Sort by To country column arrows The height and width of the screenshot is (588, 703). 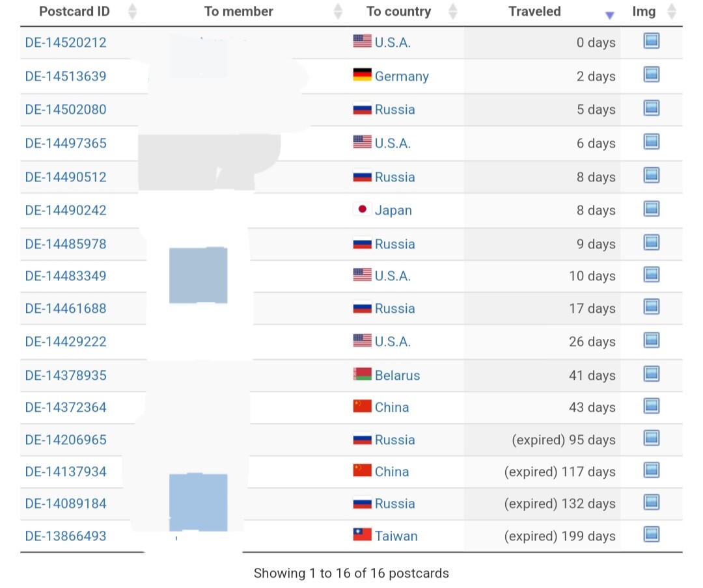(x=453, y=12)
